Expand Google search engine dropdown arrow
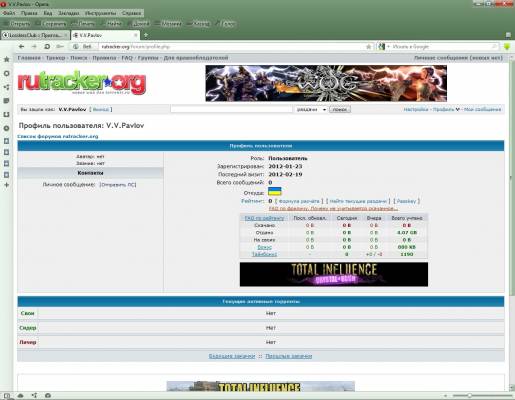Viewport: 515px width, 400px height. click(389, 47)
